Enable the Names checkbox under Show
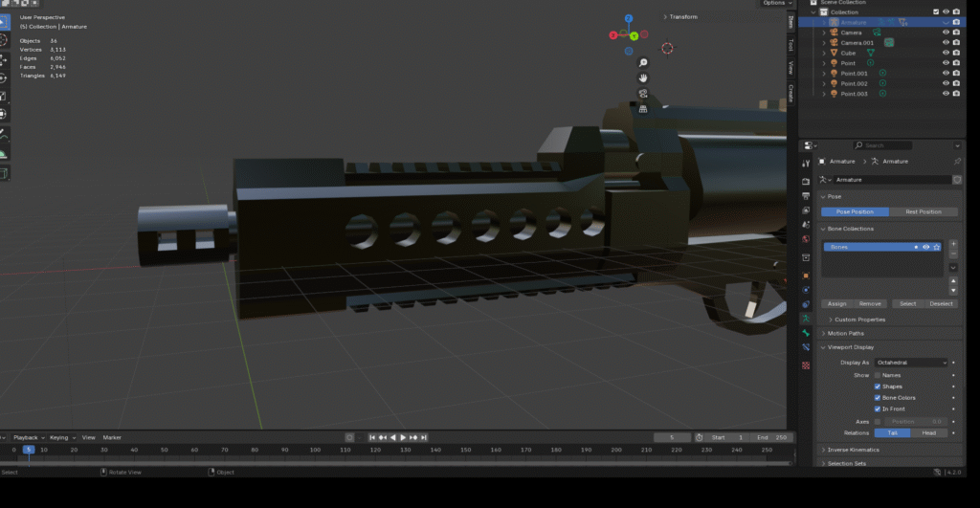Viewport: 980px width, 508px height. tap(878, 375)
